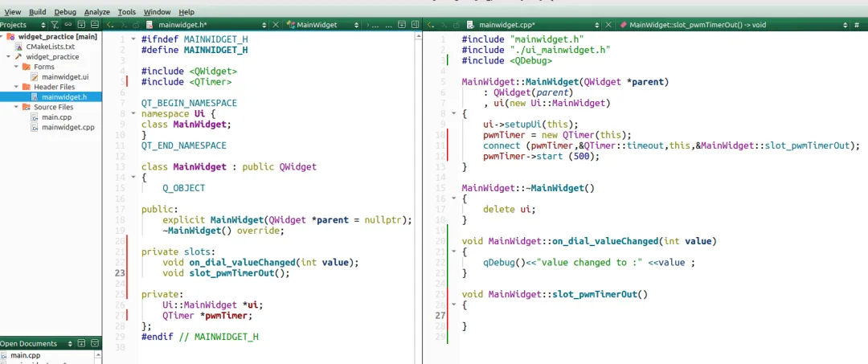Image resolution: width=868 pixels, height=364 pixels.
Task: Click the mainwidget.cpp file icon in tree
Action: pyautogui.click(x=35, y=127)
